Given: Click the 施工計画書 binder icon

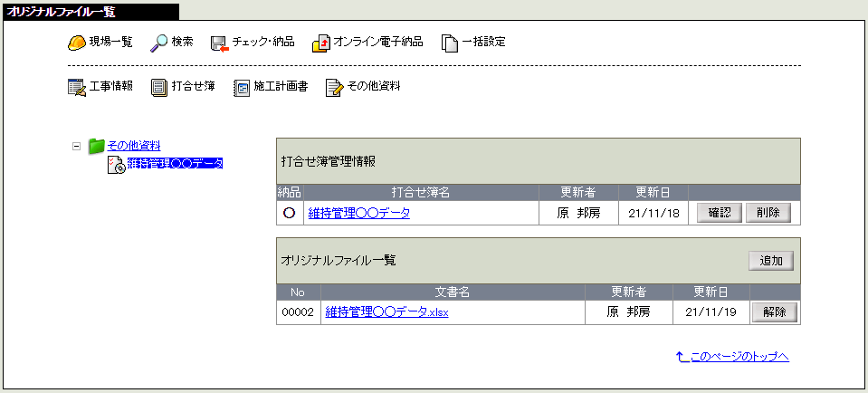Looking at the screenshot, I should pos(242,88).
